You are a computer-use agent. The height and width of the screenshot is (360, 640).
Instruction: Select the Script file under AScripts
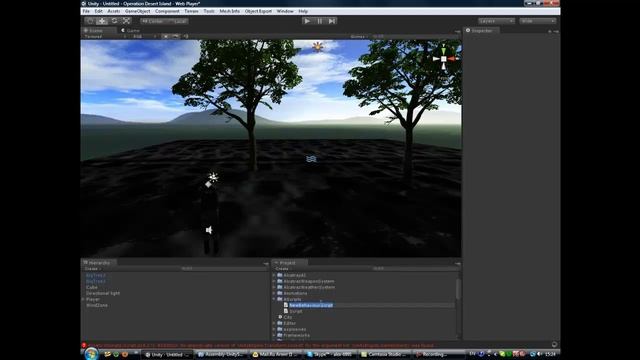(x=296, y=311)
